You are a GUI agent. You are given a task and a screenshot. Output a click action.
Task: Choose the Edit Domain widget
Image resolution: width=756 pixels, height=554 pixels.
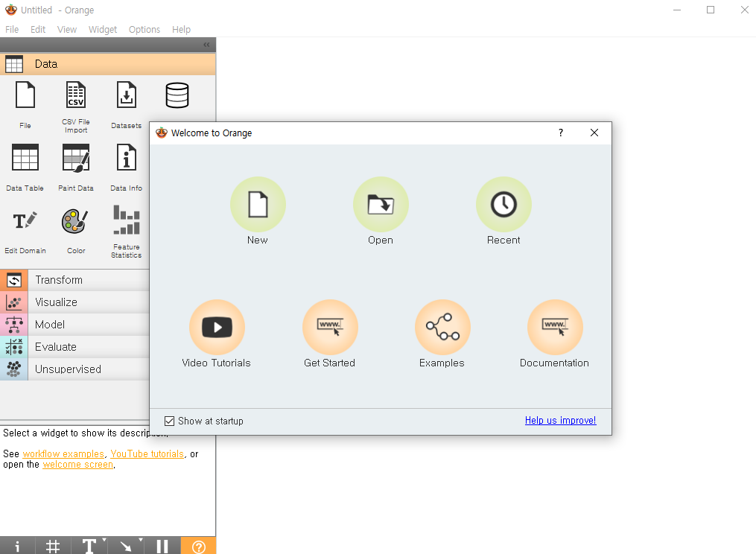pos(25,221)
